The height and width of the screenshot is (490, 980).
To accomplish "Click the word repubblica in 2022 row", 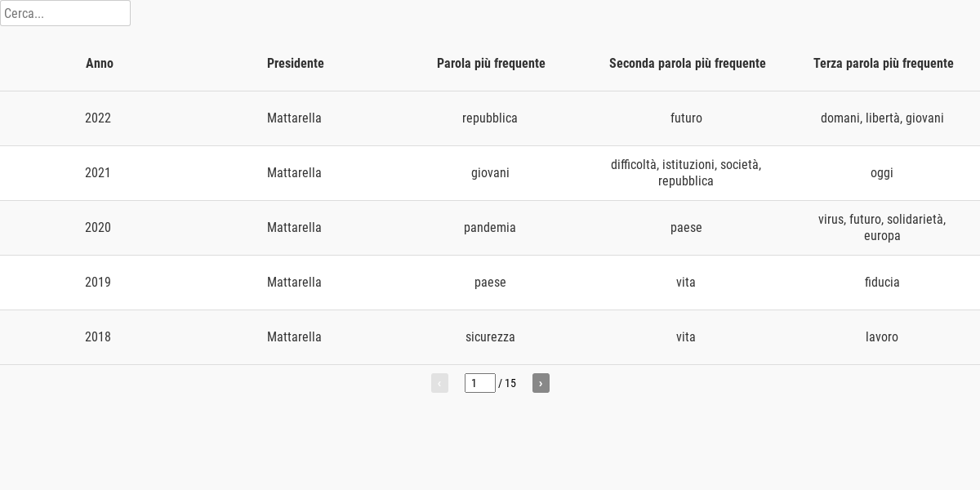I will (490, 118).
